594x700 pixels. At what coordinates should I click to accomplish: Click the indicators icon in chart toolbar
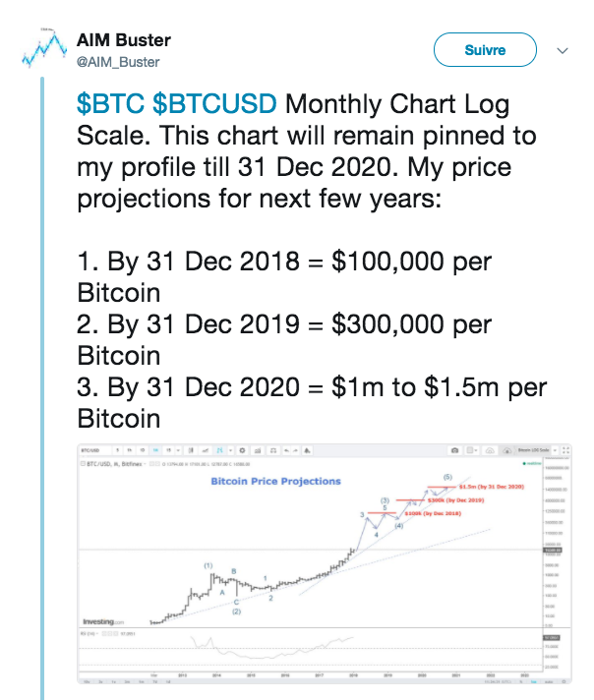pos(258,450)
